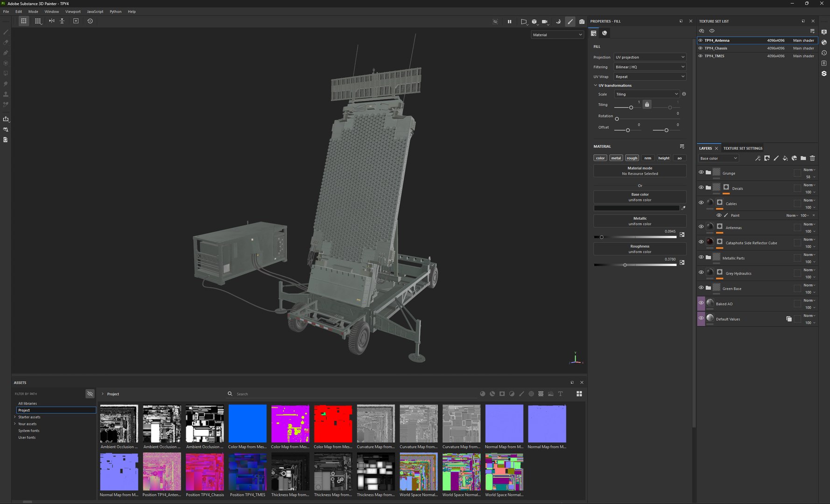Expand the Base color channel dropdown
Viewport: 830px width, 504px height.
(x=718, y=158)
